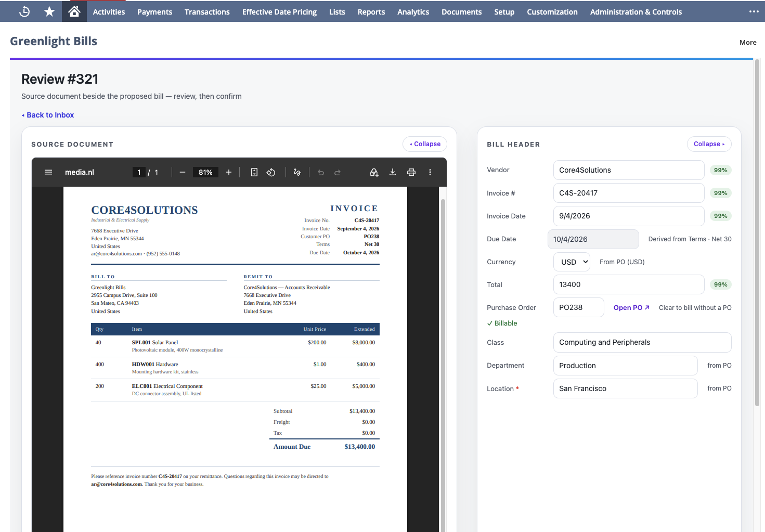The height and width of the screenshot is (532, 765).
Task: Open the Analytics menu
Action: [x=413, y=11]
